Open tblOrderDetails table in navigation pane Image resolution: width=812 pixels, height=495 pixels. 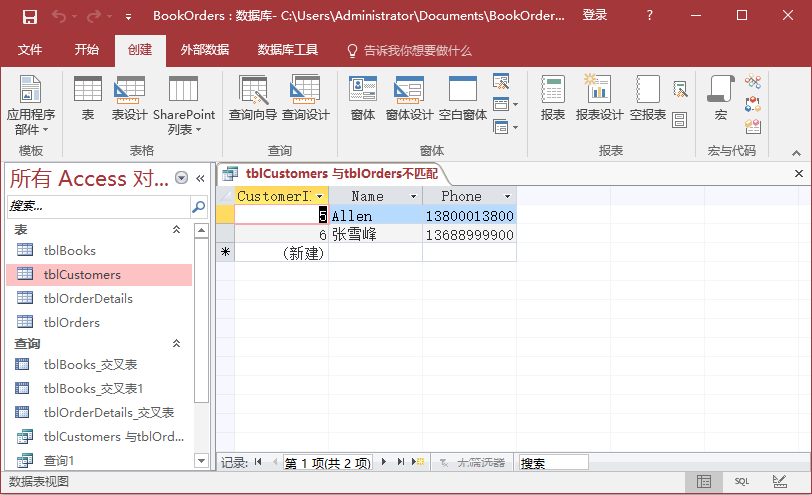point(88,299)
